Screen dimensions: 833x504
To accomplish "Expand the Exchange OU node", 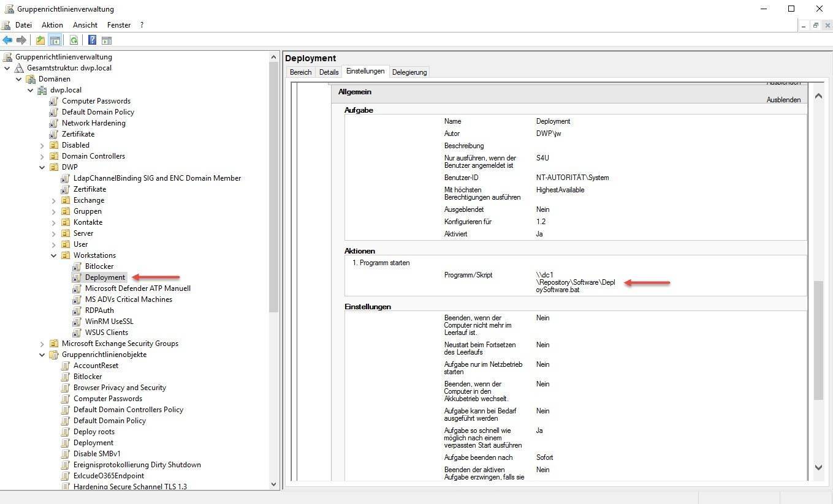I will tap(54, 200).
